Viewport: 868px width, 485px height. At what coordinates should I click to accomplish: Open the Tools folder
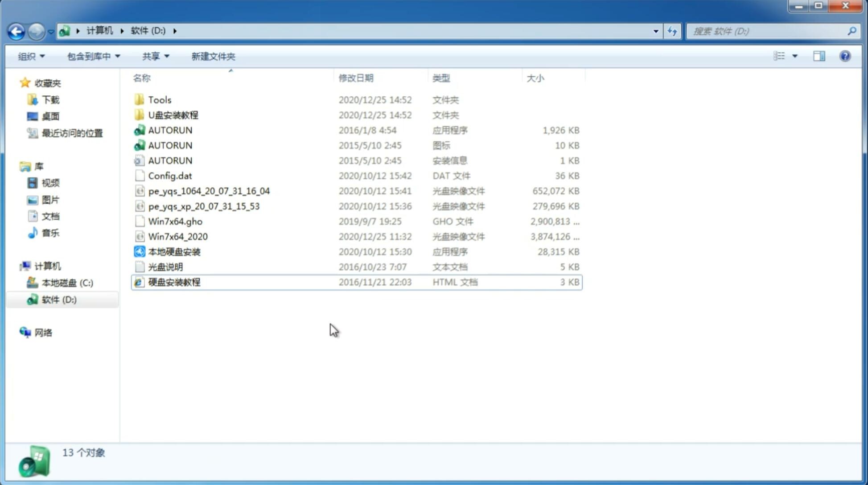(159, 99)
